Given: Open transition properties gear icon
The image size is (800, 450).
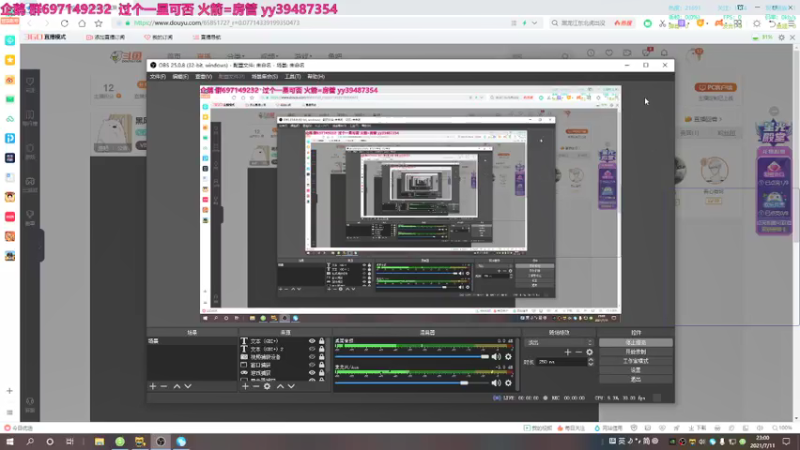Looking at the screenshot, I should 590,352.
